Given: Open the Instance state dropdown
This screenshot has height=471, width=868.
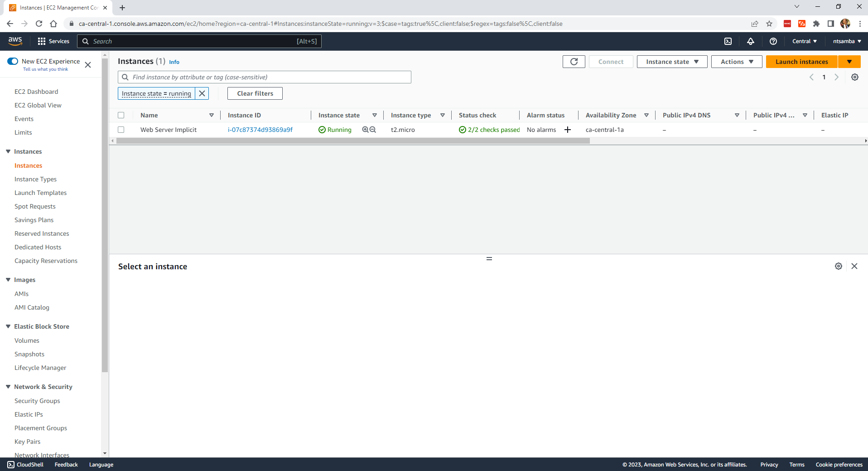Looking at the screenshot, I should pos(672,62).
